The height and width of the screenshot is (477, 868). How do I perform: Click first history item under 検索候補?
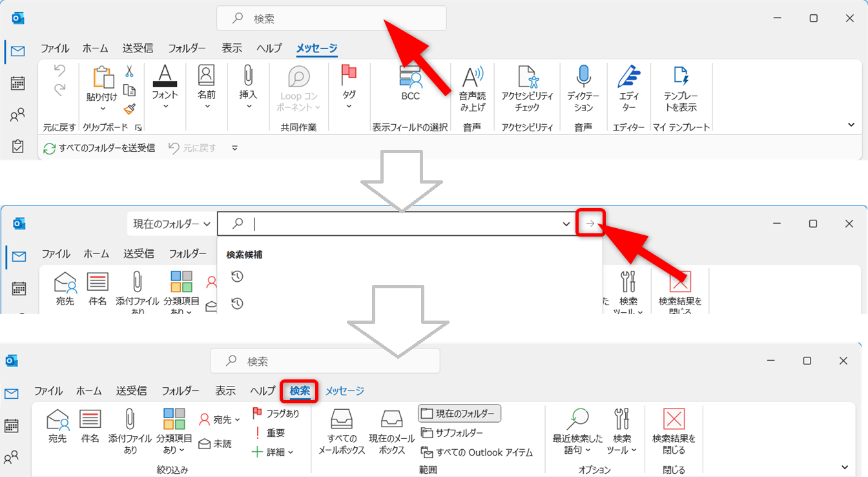[238, 277]
